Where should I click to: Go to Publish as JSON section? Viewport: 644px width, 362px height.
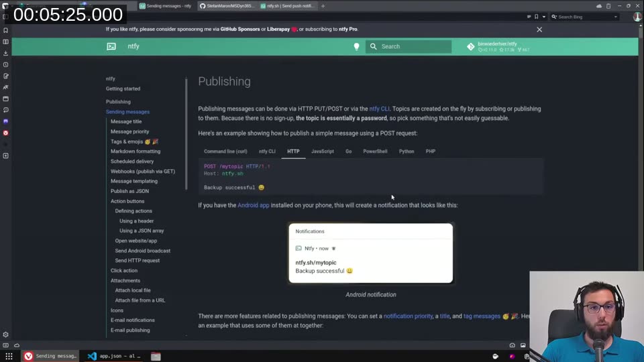pos(129,191)
